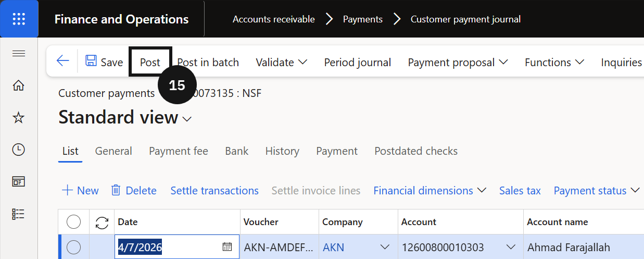Image resolution: width=644 pixels, height=259 pixels.
Task: Toggle the select-all rows circle in header
Action: coord(74,223)
